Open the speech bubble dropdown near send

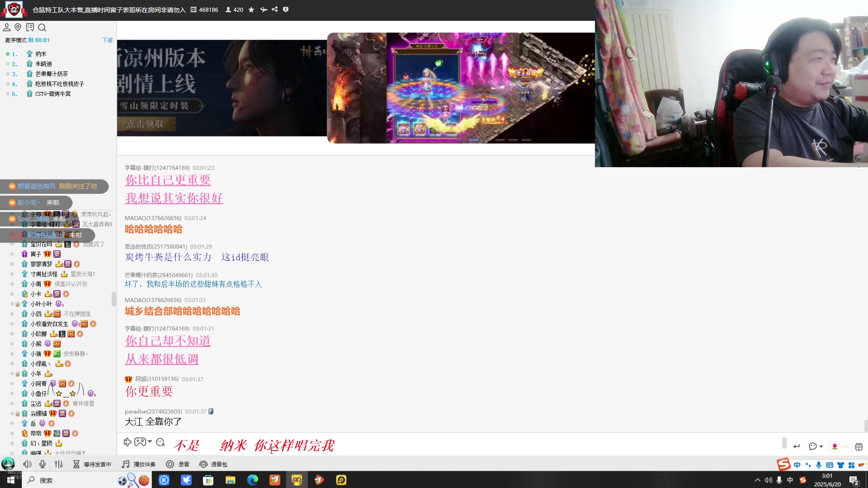[816, 446]
